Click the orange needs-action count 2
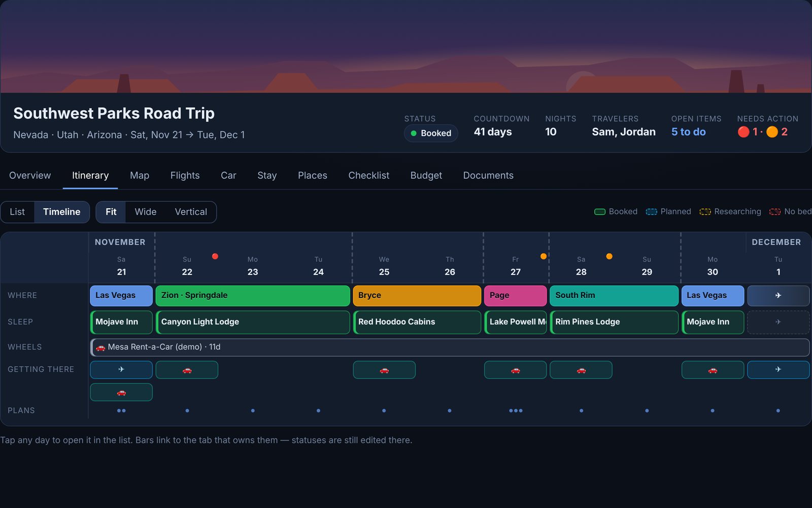The width and height of the screenshot is (812, 508). tap(777, 132)
